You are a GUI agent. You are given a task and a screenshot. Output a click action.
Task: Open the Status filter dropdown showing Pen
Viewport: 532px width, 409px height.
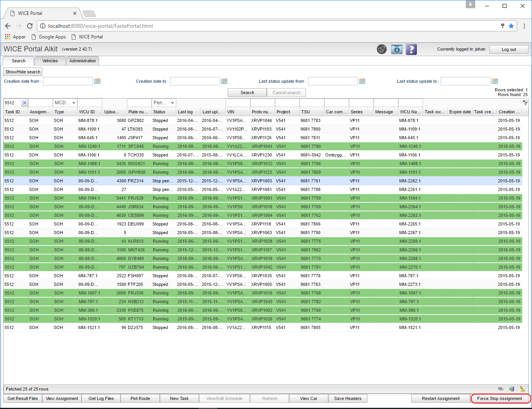(x=164, y=103)
